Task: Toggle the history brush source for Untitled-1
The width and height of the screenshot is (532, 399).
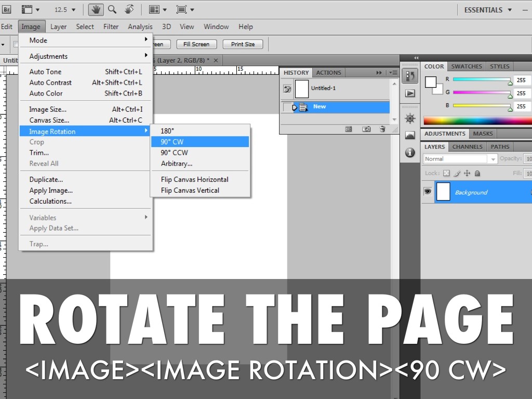Action: (287, 89)
